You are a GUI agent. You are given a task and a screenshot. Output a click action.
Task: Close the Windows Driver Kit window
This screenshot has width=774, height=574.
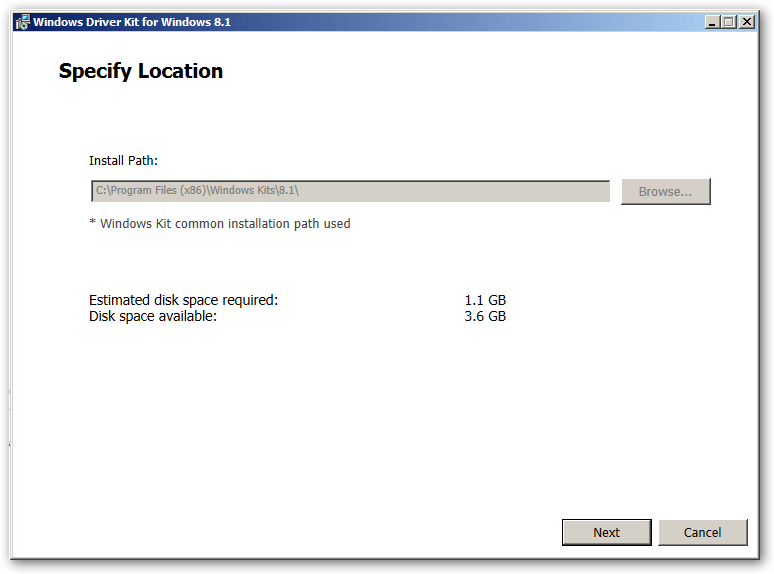(747, 22)
